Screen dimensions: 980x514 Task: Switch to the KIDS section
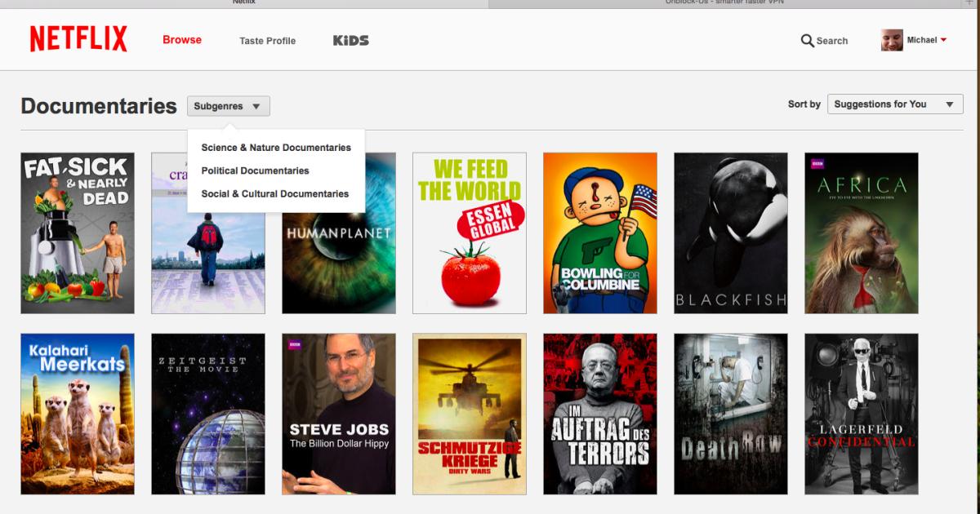(x=351, y=40)
